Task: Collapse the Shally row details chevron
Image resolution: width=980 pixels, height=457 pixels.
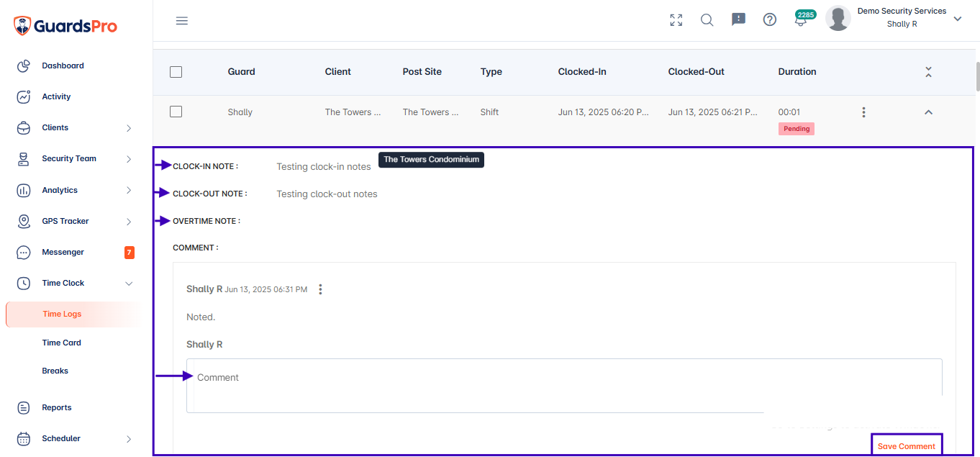Action: [928, 112]
